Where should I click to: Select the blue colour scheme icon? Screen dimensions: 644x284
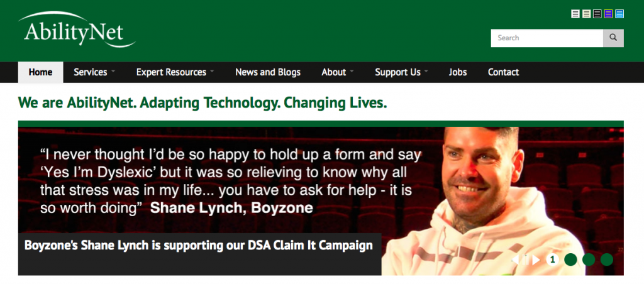(619, 14)
